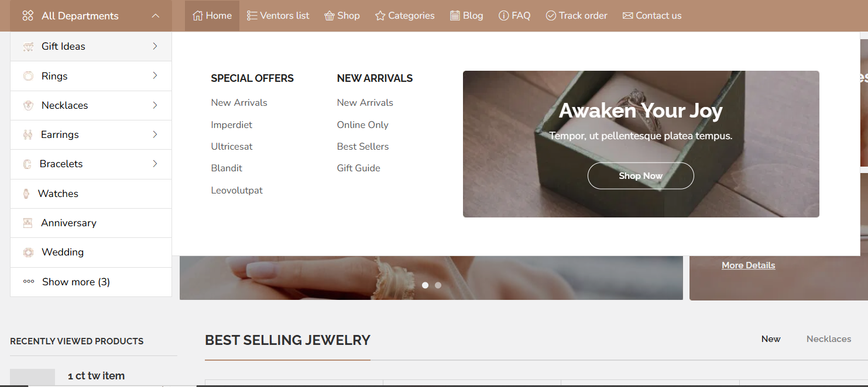Click the Watches icon in sidebar
Viewport: 868px width, 387px height.
26,193
